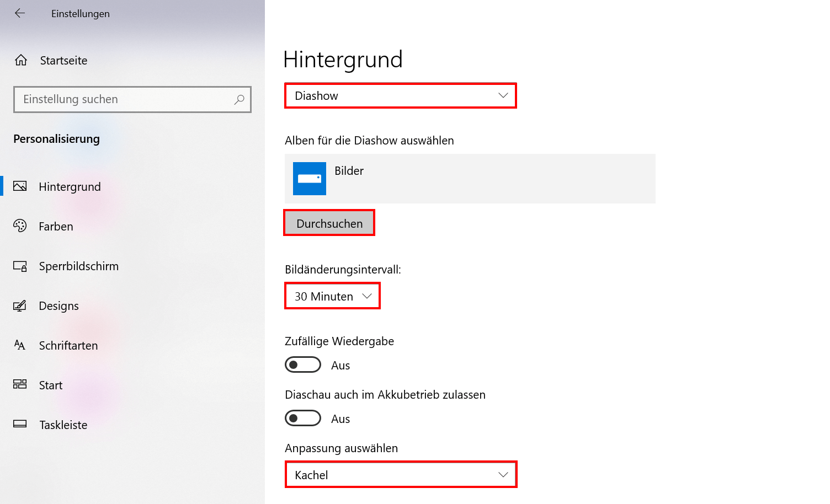830x504 pixels.
Task: Enable the Zufällige Wiedergabe toggle
Action: tap(302, 365)
